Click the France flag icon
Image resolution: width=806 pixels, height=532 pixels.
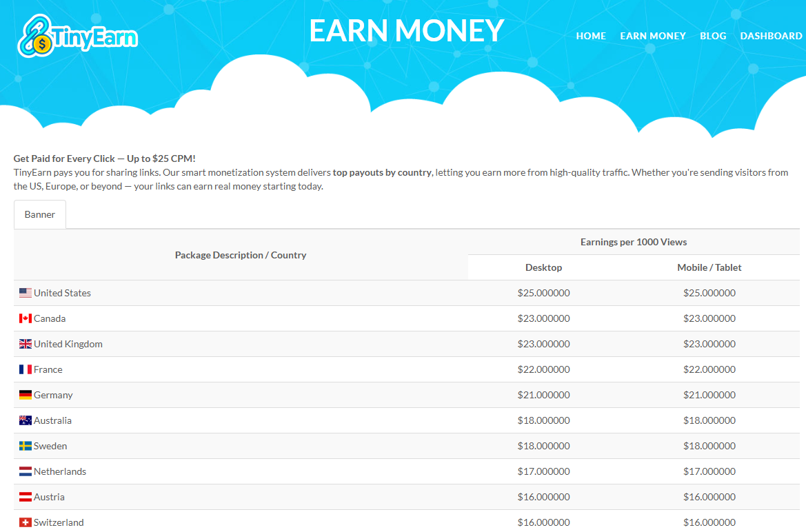pos(26,369)
